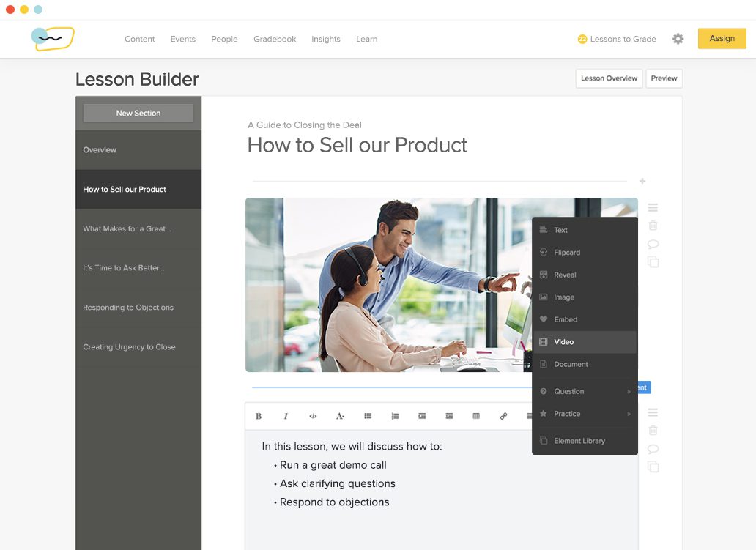Open Lessons to Grade link

tap(617, 39)
